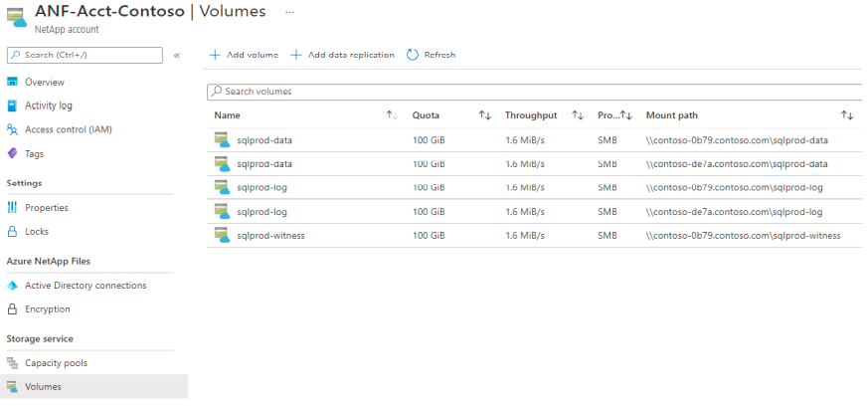Viewport: 868px width, 407px height.
Task: Click the NetApp account icon beside the title
Action: 17,18
